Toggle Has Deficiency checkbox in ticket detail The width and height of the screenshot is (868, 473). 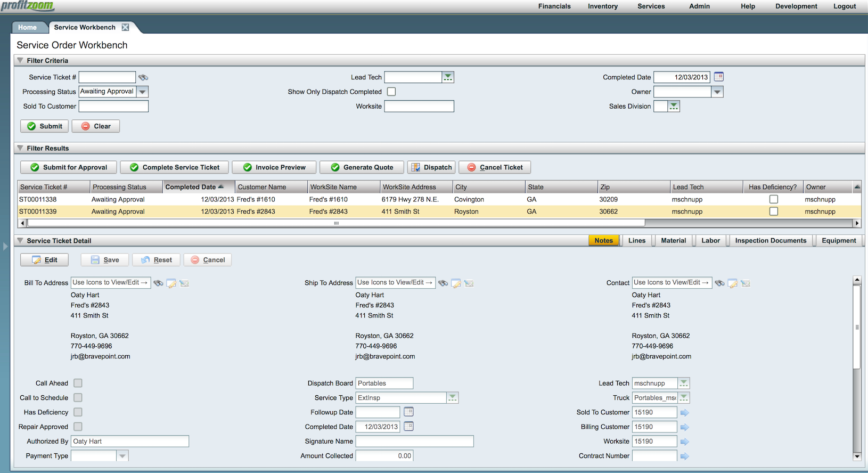tap(78, 412)
